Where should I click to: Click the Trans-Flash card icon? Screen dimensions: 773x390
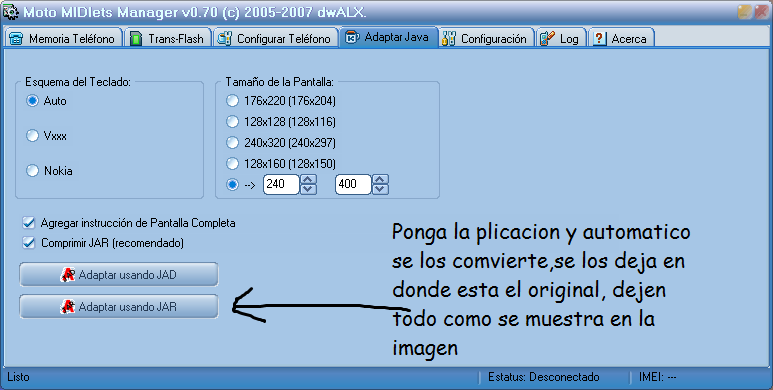click(x=136, y=38)
